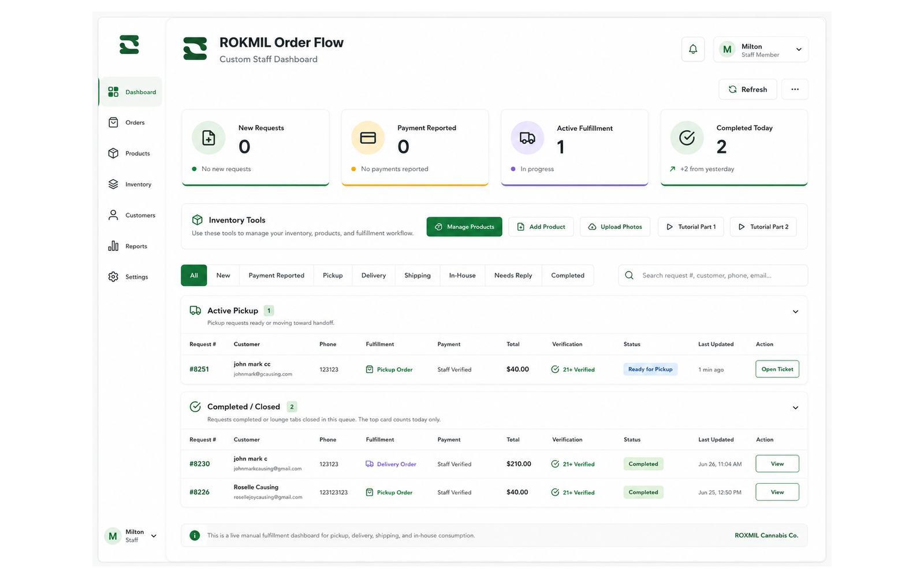Open Orders in the sidebar
This screenshot has width=924, height=578.
coord(131,123)
